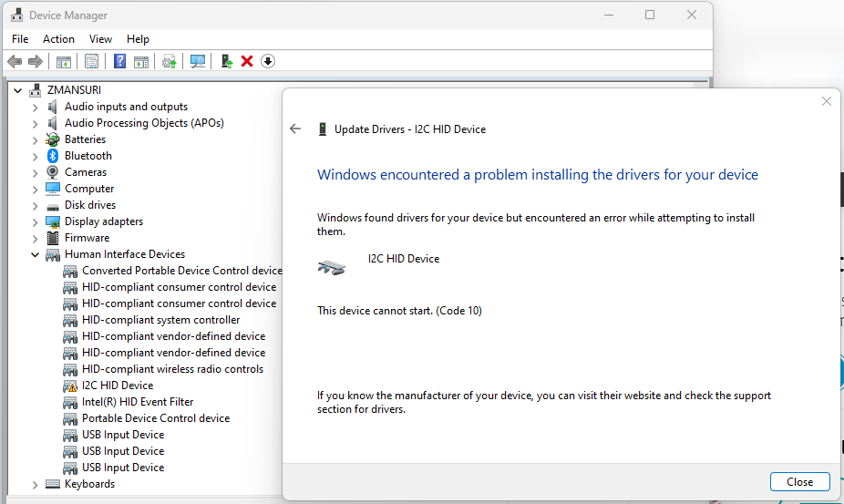Select the I2C HID Device entry
The height and width of the screenshot is (504, 844).
tap(118, 386)
